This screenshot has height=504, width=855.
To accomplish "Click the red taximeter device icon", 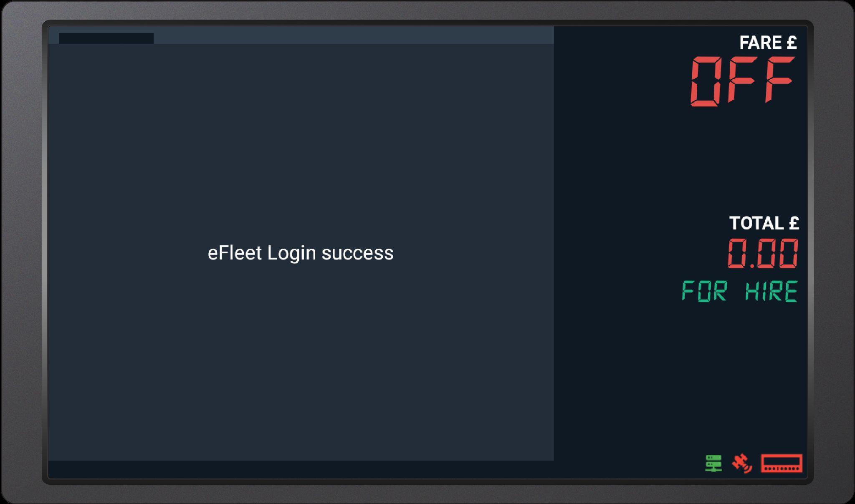I will [x=782, y=464].
